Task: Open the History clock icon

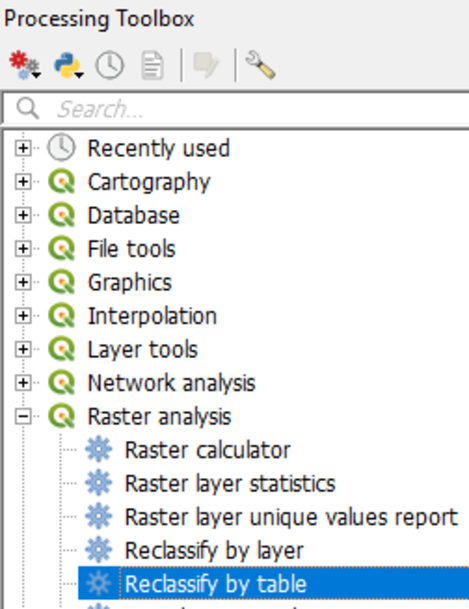Action: (109, 65)
